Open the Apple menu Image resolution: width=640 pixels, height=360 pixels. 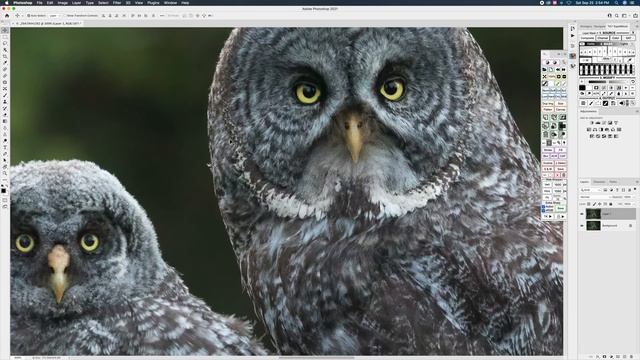click(x=6, y=3)
